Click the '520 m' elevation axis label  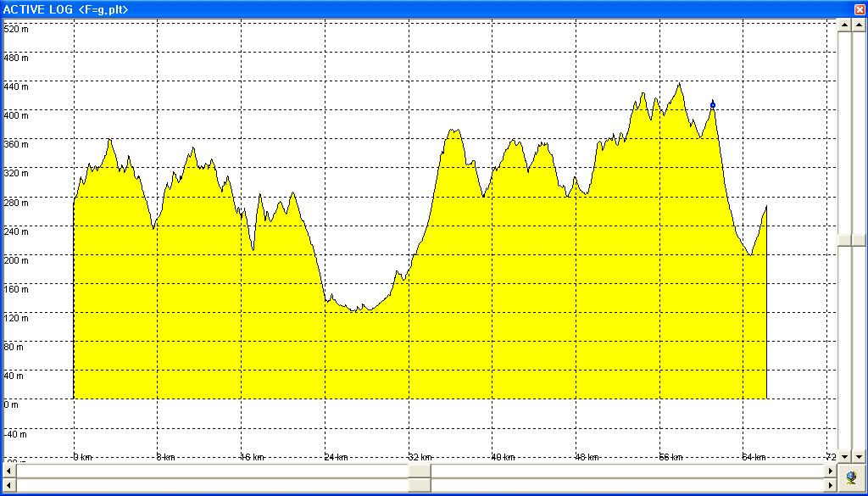[15, 29]
